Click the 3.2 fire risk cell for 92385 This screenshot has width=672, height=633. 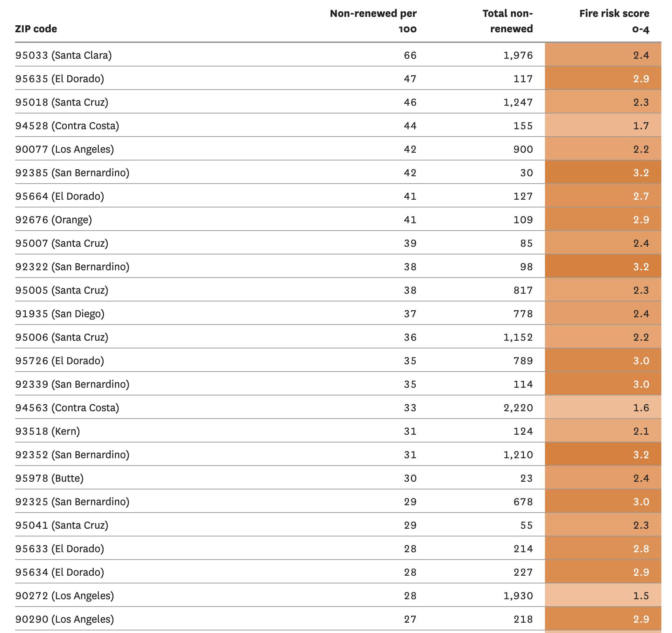tap(603, 172)
